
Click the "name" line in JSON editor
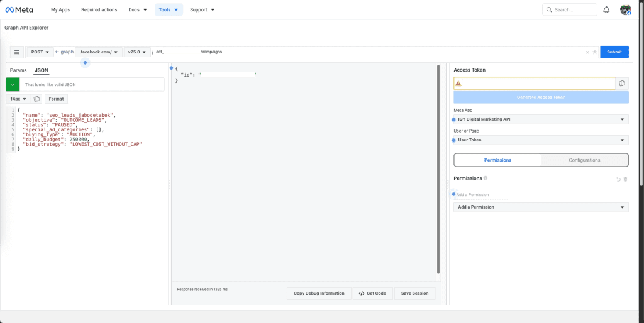pos(69,116)
